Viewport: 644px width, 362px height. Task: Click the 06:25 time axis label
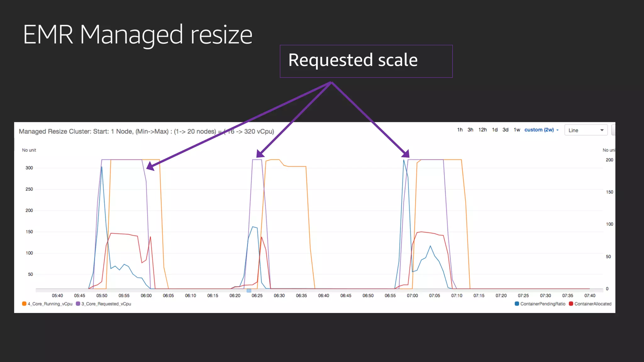pos(257,296)
